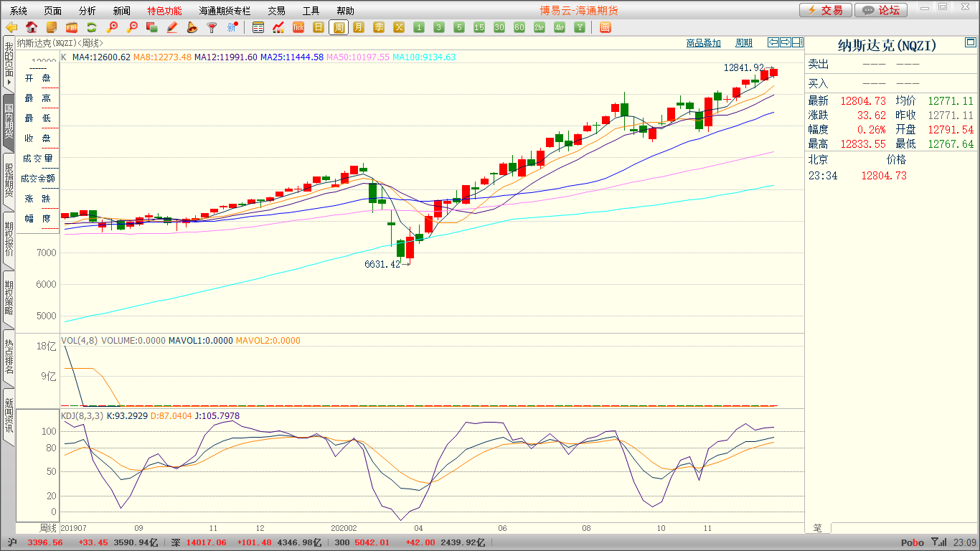Open the 海通期货专栏 menu
This screenshot has height=551, width=980.
(x=225, y=11)
